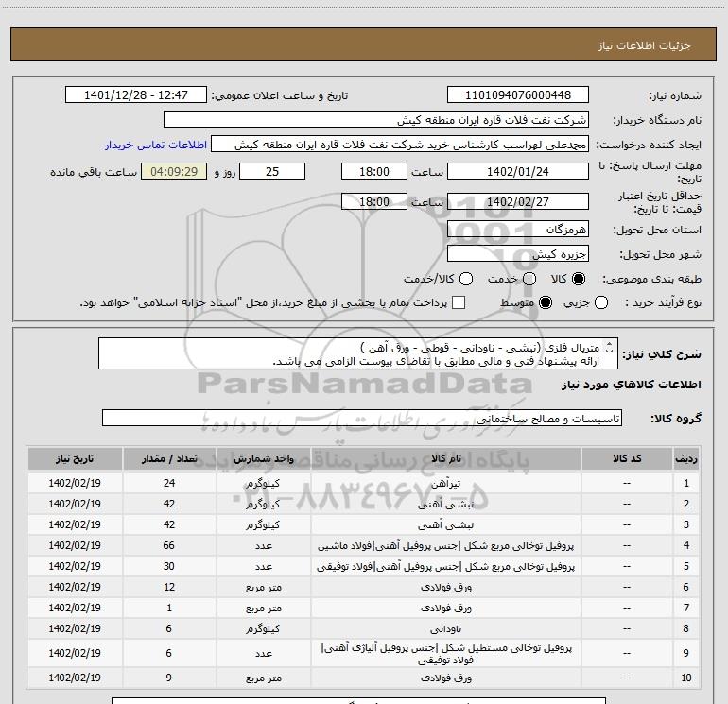Click the نبشی آهنی item name in row 3
728x704 pixels.
[445, 525]
